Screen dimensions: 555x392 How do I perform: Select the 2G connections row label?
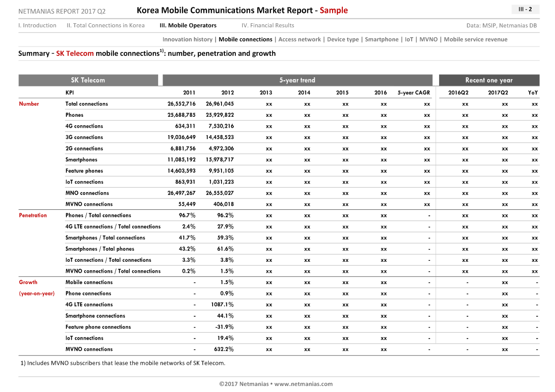click(84, 148)
